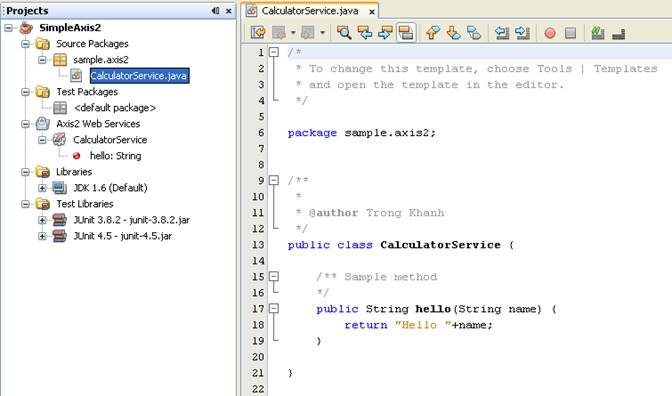672x396 pixels.
Task: Click the CalculatorService web service gear icon
Action: [x=59, y=139]
